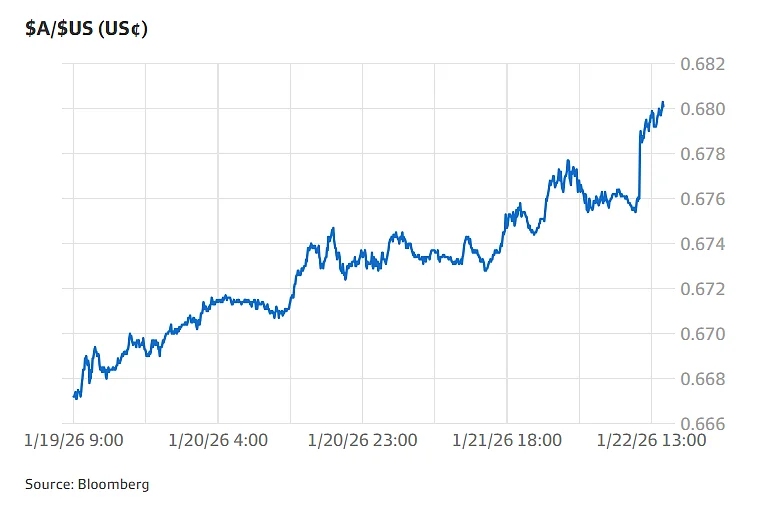
Task: Select the 1/21/26 18:00 time label
Action: click(507, 440)
